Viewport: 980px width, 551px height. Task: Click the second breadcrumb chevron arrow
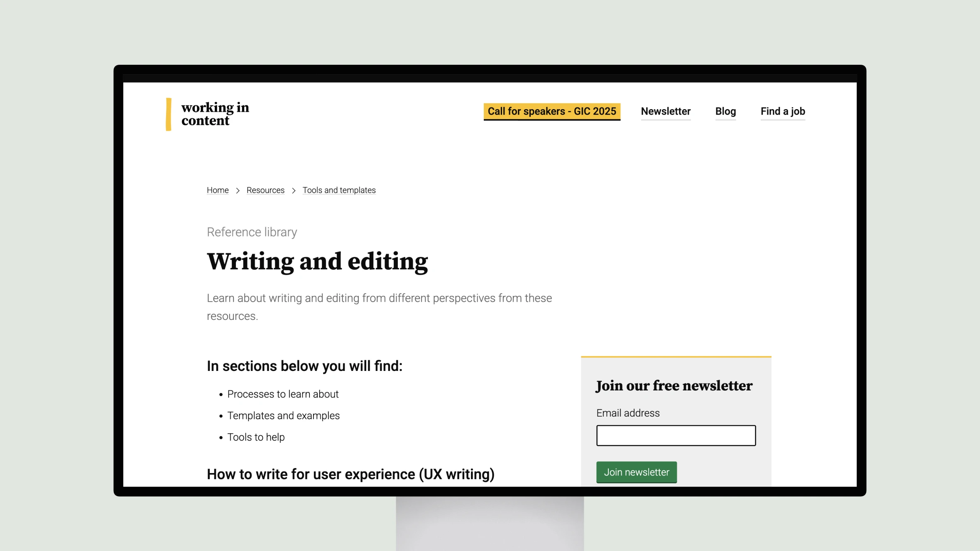(294, 190)
